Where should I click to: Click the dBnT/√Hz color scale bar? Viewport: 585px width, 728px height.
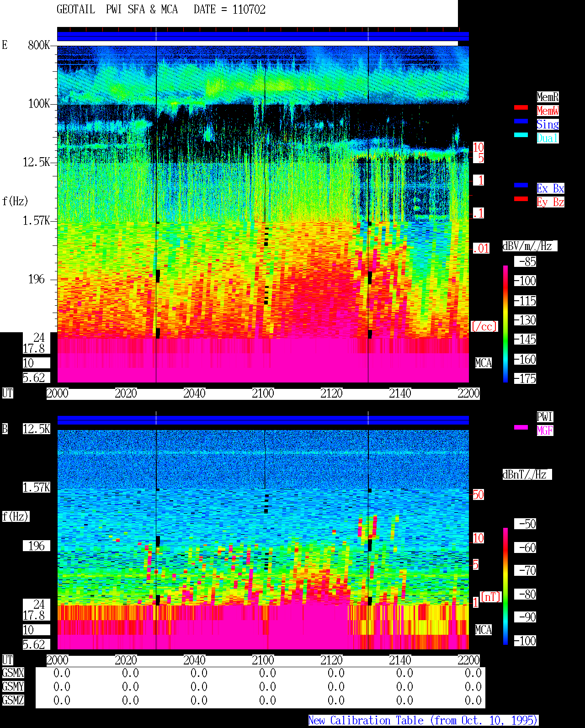[x=505, y=586]
